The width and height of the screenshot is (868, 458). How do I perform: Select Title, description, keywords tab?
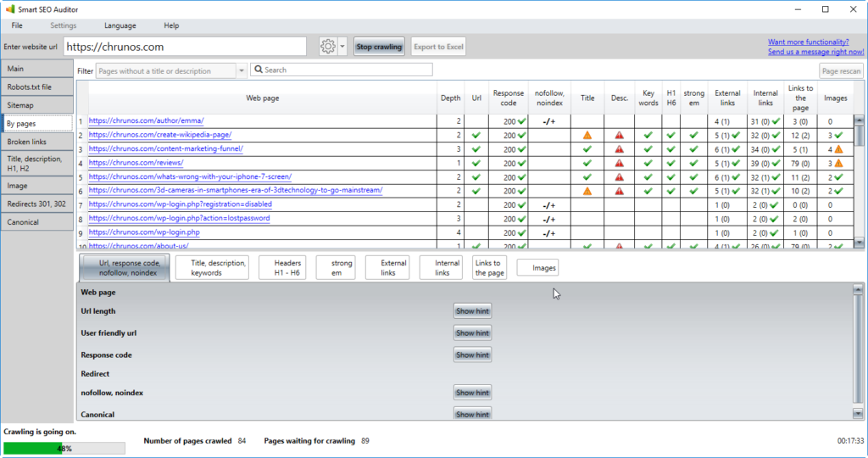(x=212, y=268)
